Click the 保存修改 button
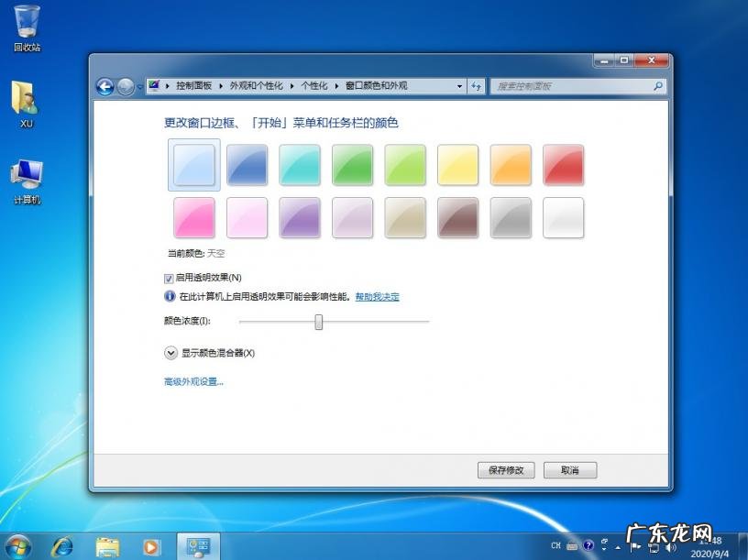Image resolution: width=748 pixels, height=560 pixels. tap(506, 470)
